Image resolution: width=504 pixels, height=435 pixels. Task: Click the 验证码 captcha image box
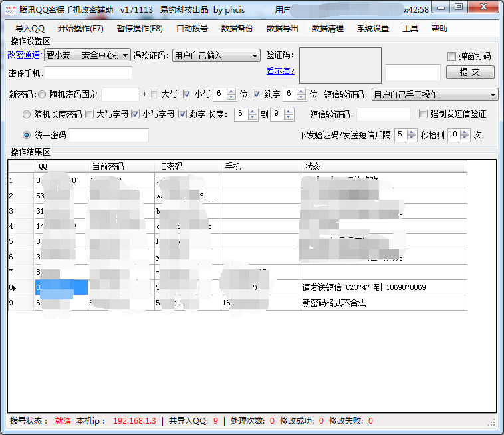point(340,65)
